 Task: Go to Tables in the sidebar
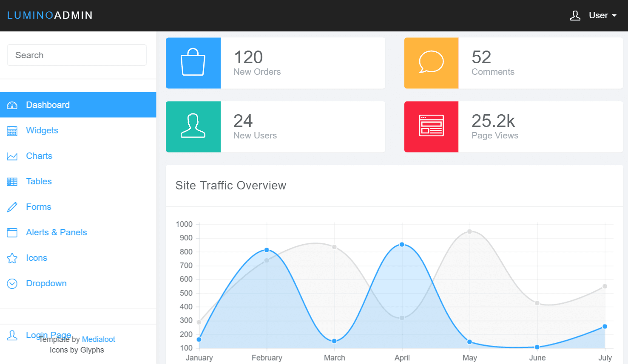pyautogui.click(x=39, y=181)
